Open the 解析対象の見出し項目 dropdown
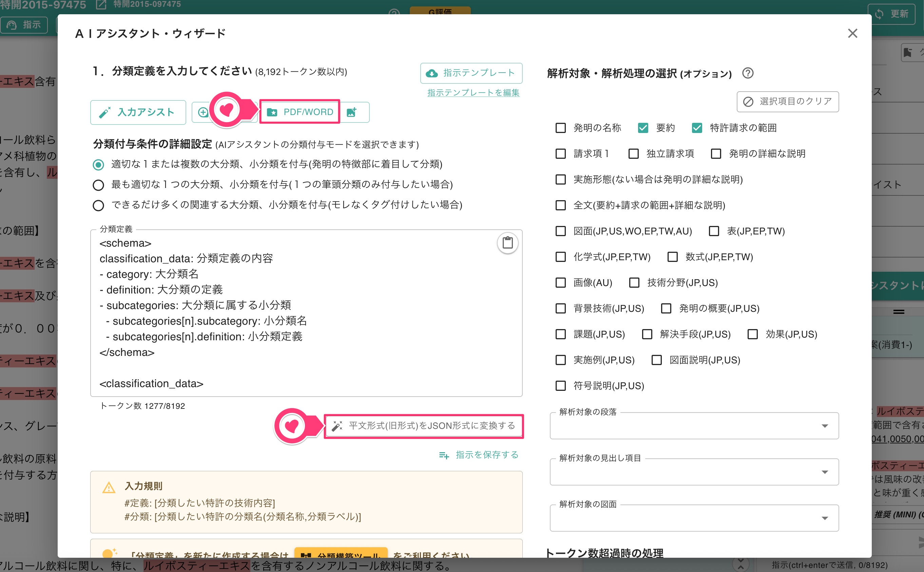This screenshot has width=924, height=572. [826, 472]
